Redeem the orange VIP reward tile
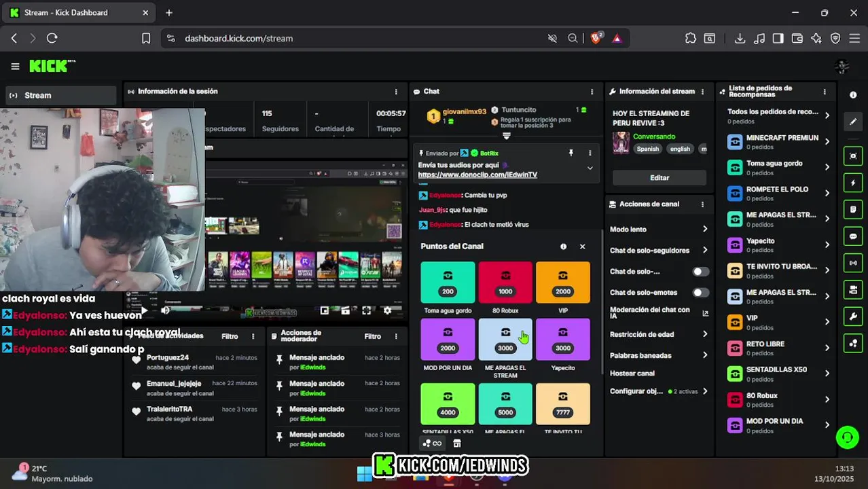Image resolution: width=868 pixels, height=489 pixels. coord(563,283)
